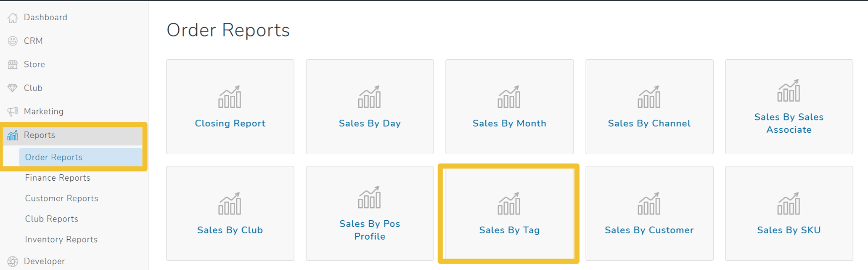Click the Dashboard home icon
The image size is (868, 270).
click(13, 17)
